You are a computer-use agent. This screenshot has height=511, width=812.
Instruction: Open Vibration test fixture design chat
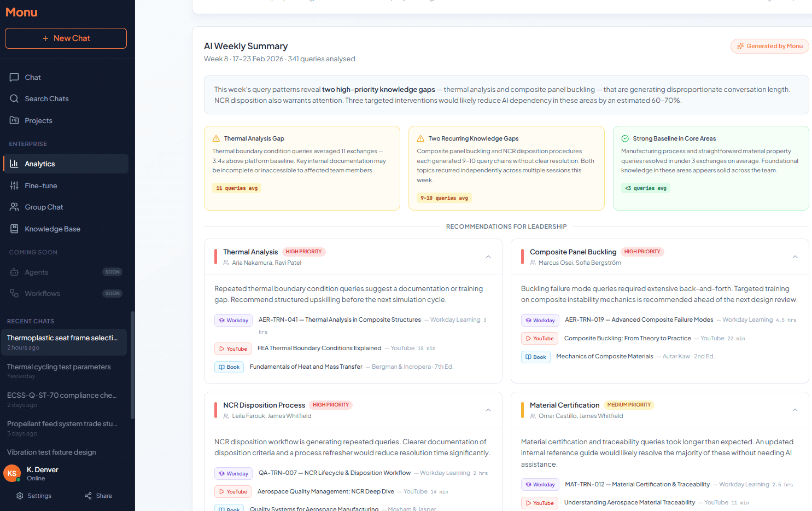coord(64,452)
